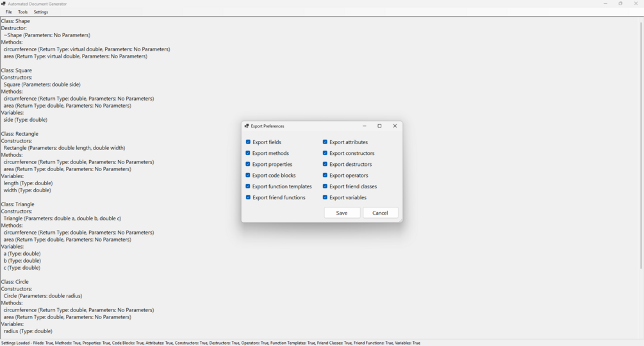This screenshot has height=346, width=644.
Task: Click the 'Class: Square' line
Action: tap(17, 70)
